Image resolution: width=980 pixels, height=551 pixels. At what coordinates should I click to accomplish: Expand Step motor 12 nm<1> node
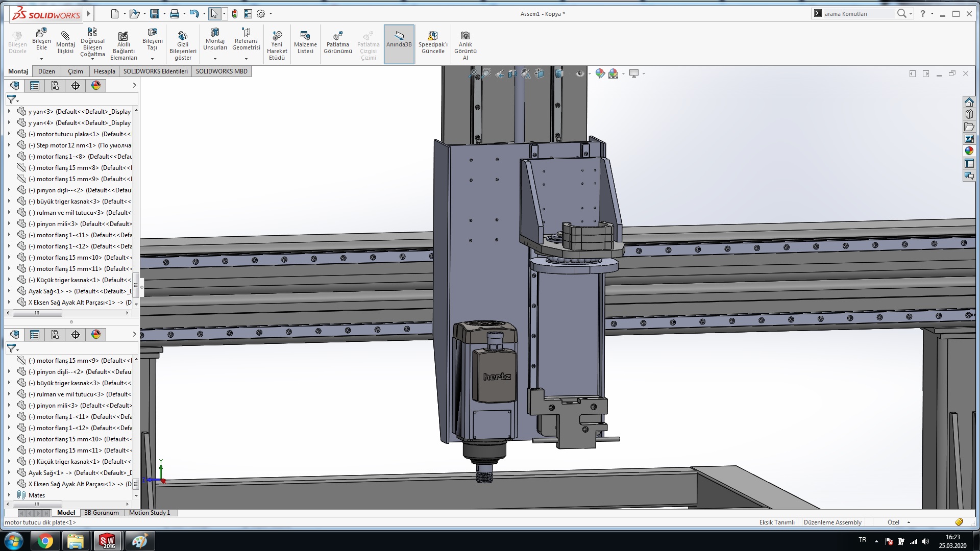tap(9, 145)
